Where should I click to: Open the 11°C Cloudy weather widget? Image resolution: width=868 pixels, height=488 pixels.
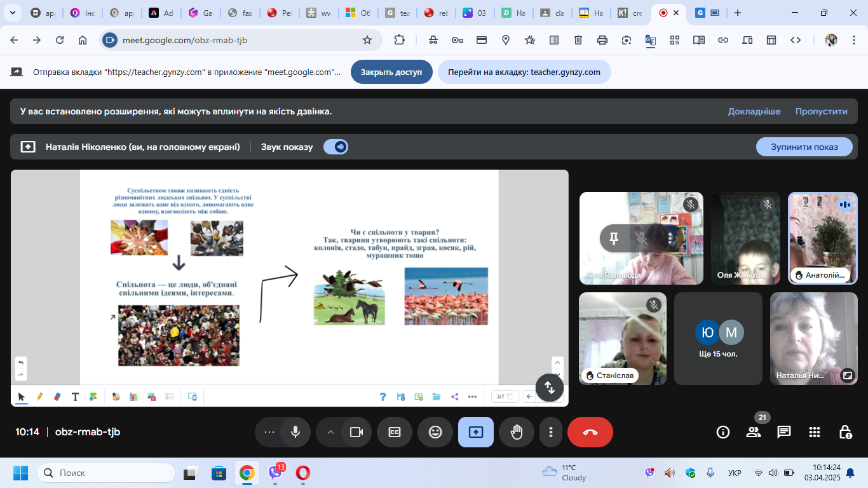tap(564, 473)
